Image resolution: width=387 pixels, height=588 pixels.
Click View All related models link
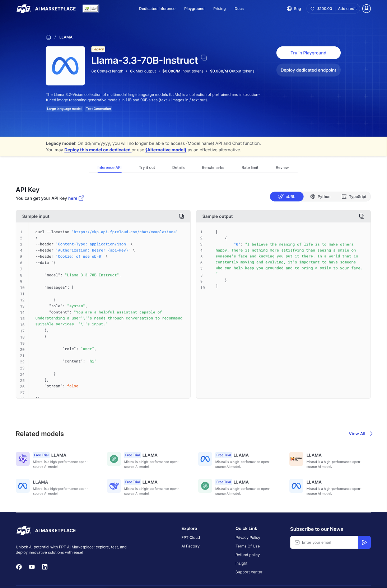coord(357,434)
